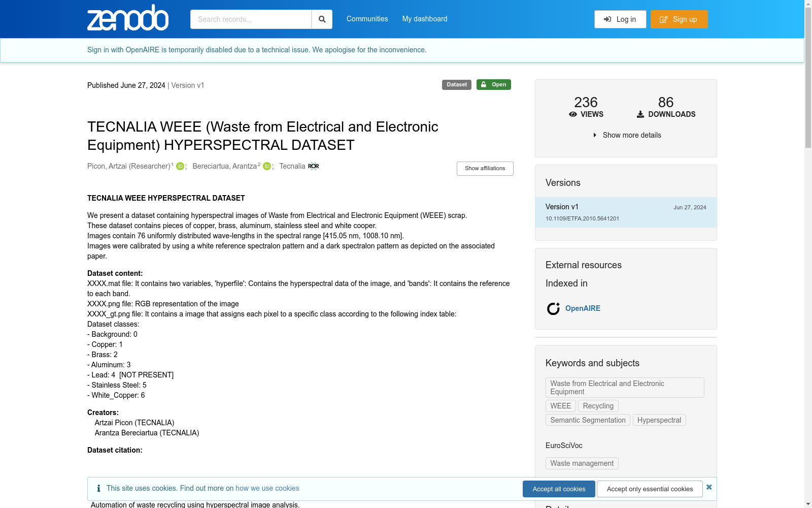Select Version v1 in Versions list

[626, 212]
